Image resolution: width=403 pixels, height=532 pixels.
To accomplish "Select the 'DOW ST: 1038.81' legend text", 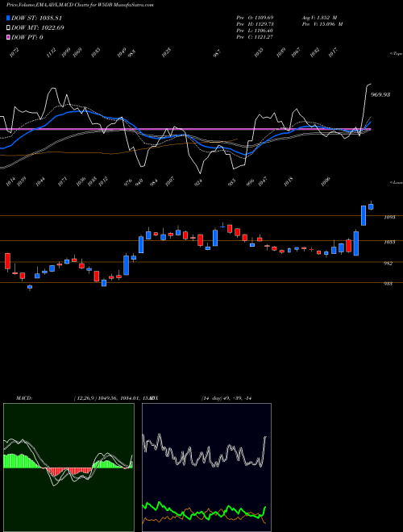I will 36,19.
